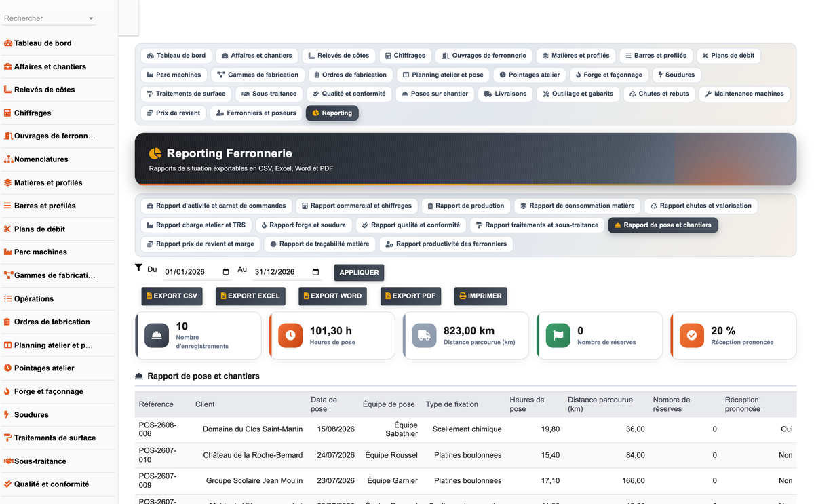This screenshot has width=814, height=504.
Task: Click the Qualité et conformité sidebar check icon
Action: tap(8, 484)
